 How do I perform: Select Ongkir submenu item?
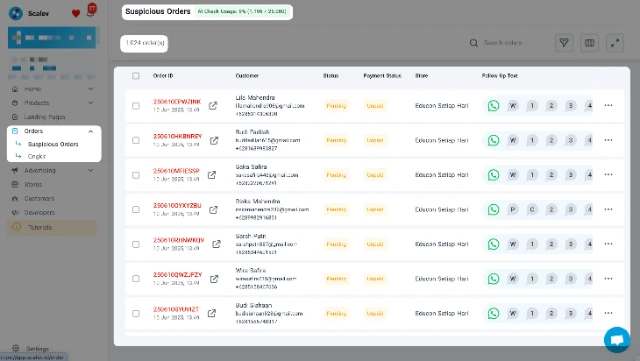[x=37, y=156]
